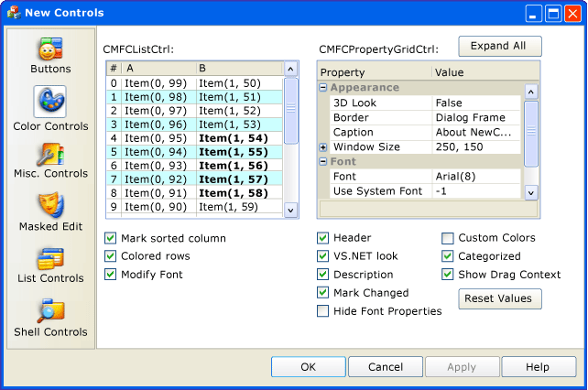The height and width of the screenshot is (390, 588).
Task: Open the Misc. Controls wrench icon
Action: pyautogui.click(x=50, y=154)
